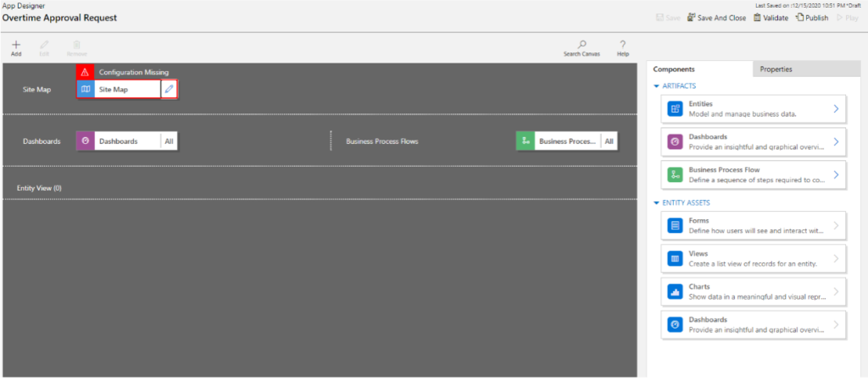Image resolution: width=868 pixels, height=381 pixels.
Task: Open the Dashboards All dropdown on canvas
Action: 169,141
